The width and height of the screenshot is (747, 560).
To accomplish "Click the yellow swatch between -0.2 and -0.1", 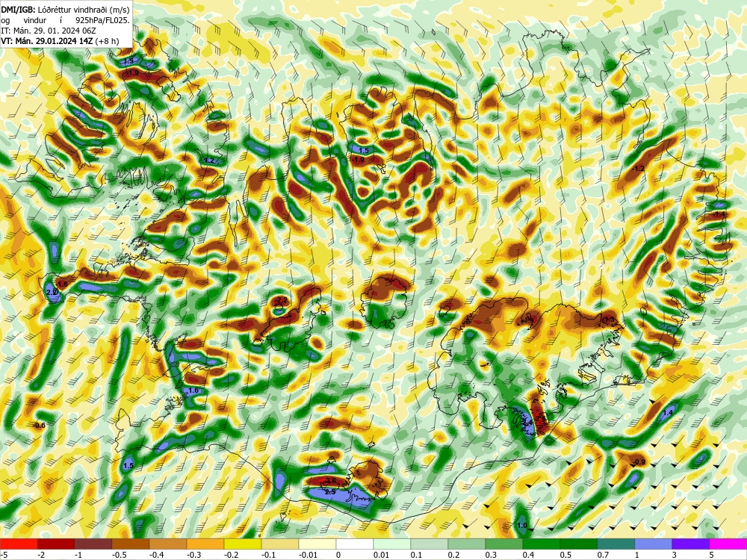I will point(243,544).
